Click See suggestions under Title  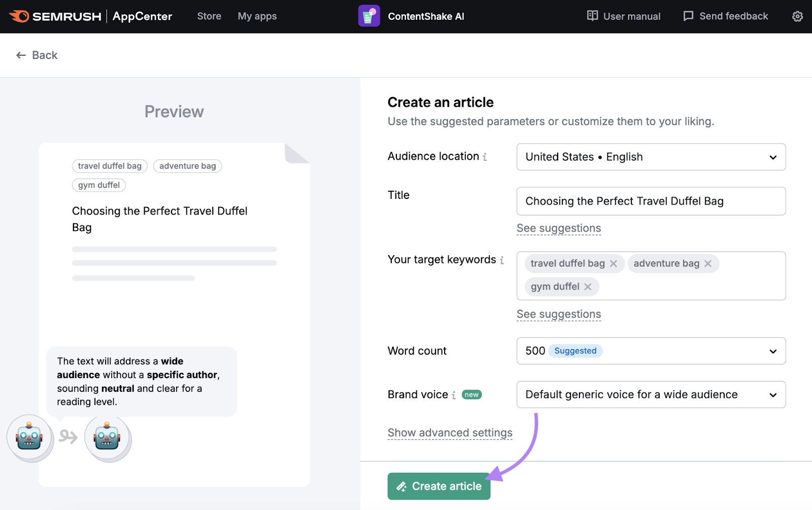pos(558,228)
